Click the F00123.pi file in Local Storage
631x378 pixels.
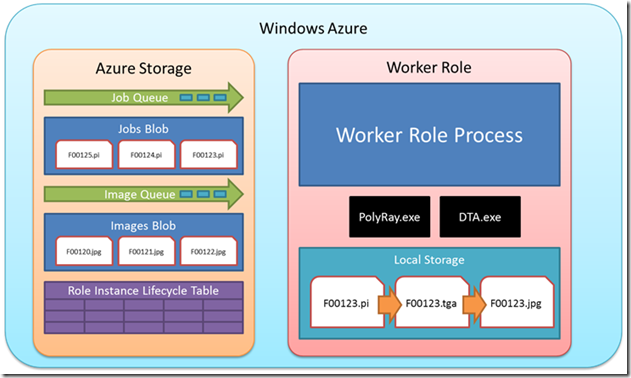347,302
